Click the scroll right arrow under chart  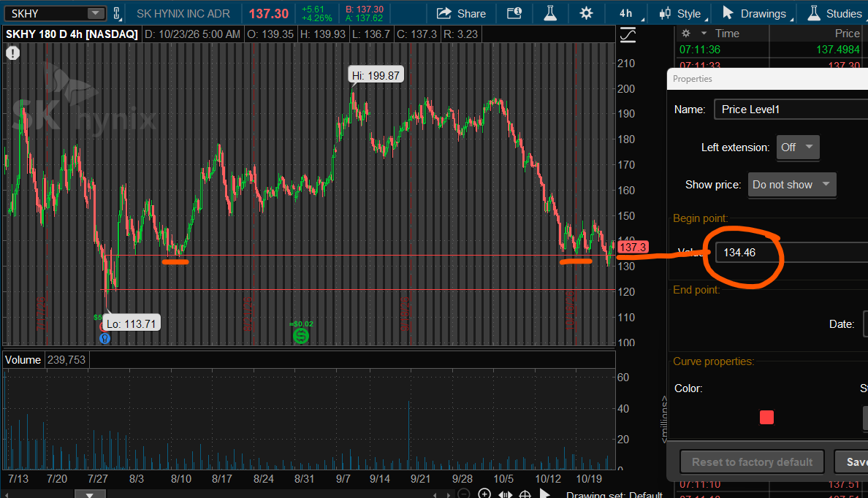pos(449,494)
